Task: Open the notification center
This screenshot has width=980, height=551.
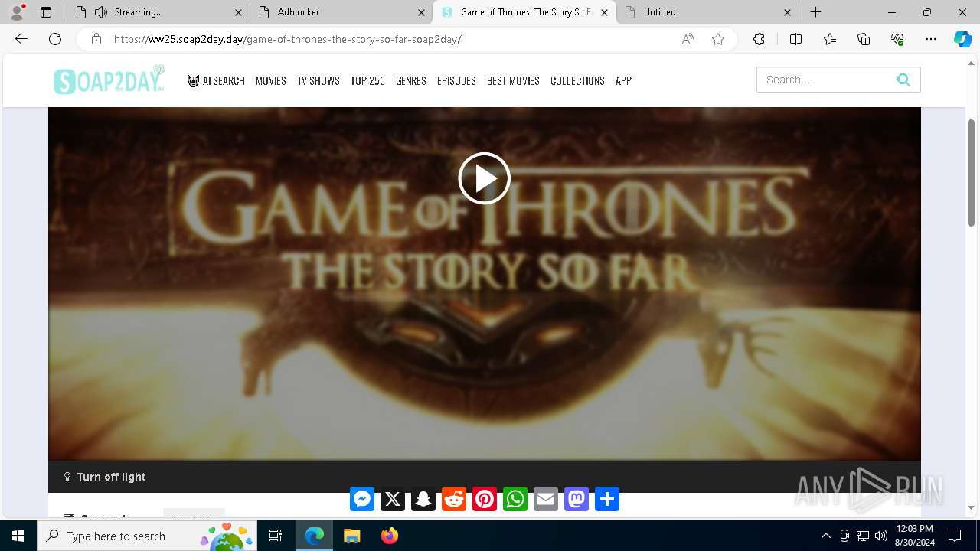Action: pos(955,536)
